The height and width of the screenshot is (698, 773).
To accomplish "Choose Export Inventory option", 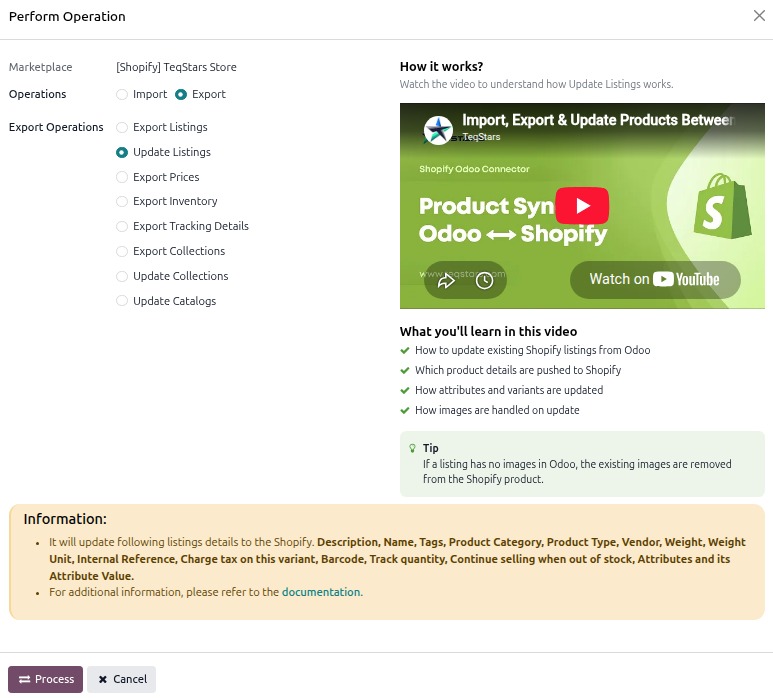I will (122, 201).
